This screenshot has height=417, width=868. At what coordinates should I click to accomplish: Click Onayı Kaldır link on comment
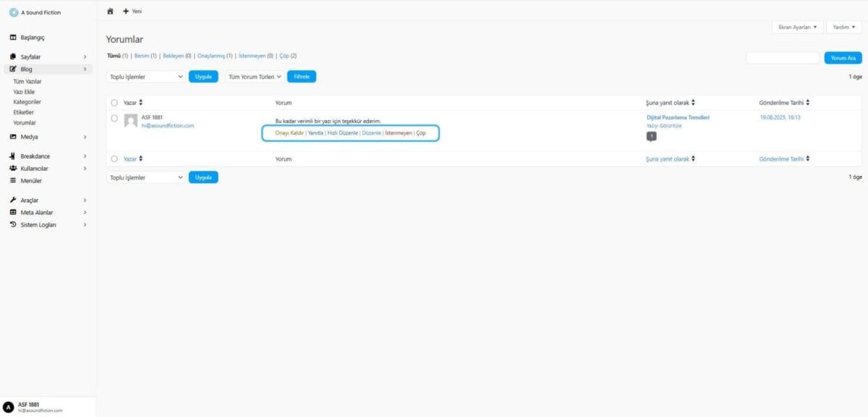[x=289, y=133]
